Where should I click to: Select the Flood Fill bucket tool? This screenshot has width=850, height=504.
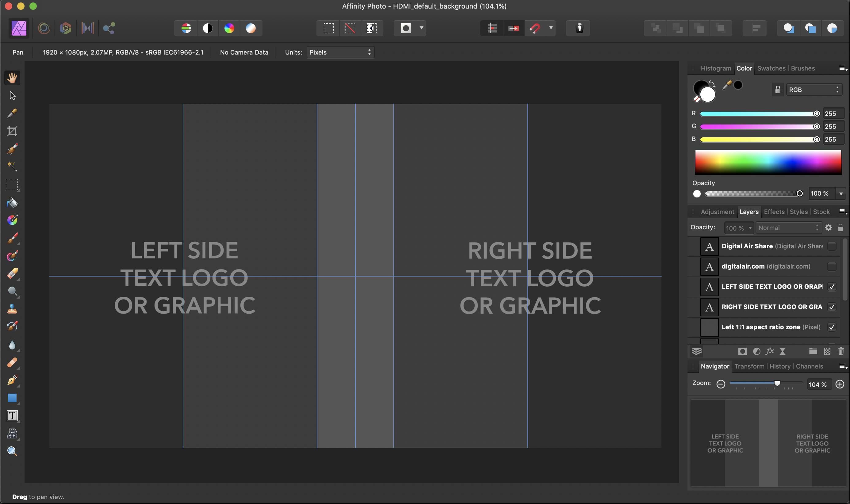pyautogui.click(x=12, y=202)
